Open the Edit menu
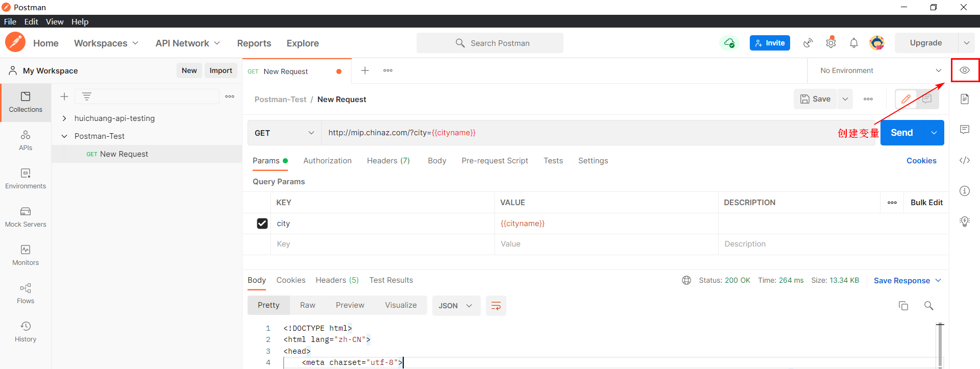 point(31,21)
